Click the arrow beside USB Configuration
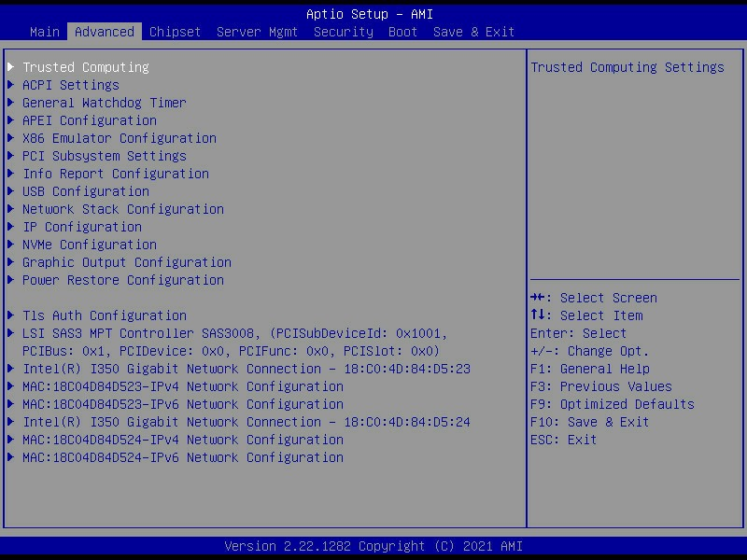Viewport: 747px width, 560px height. click(x=11, y=191)
